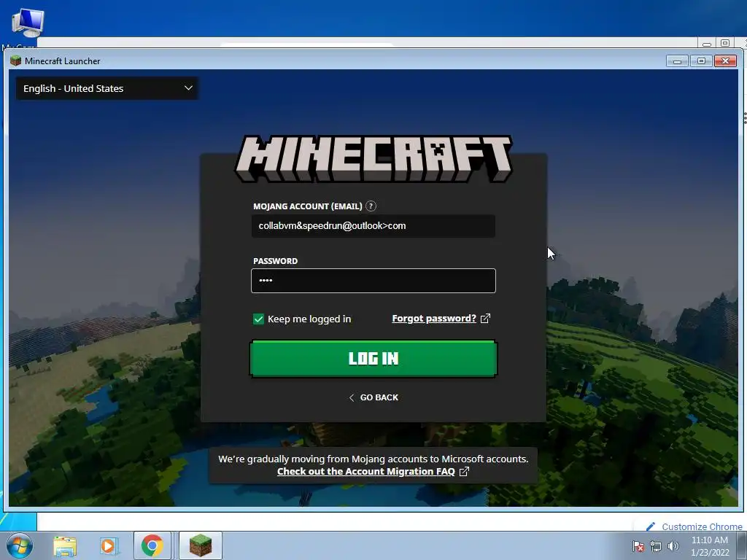Click into the password field
The image size is (747, 560).
click(373, 281)
